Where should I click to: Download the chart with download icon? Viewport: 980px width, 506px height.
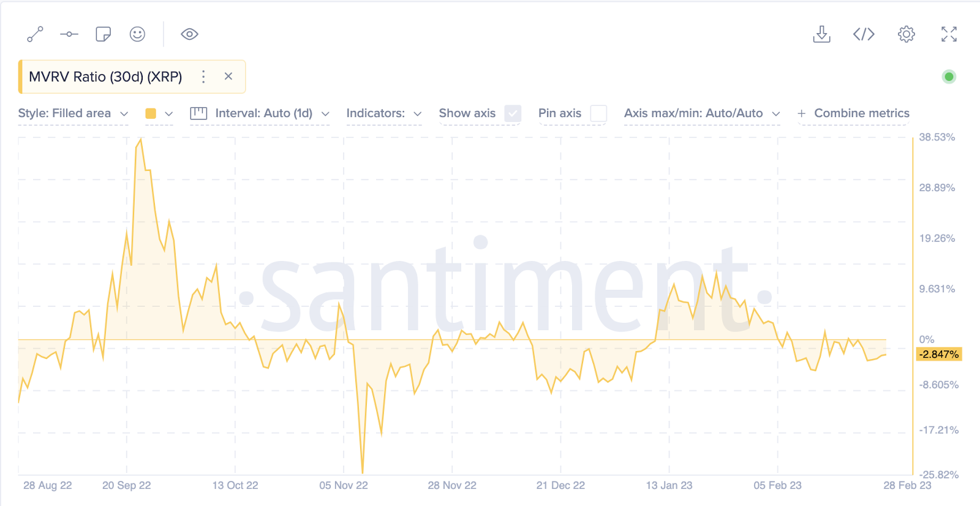(x=821, y=34)
